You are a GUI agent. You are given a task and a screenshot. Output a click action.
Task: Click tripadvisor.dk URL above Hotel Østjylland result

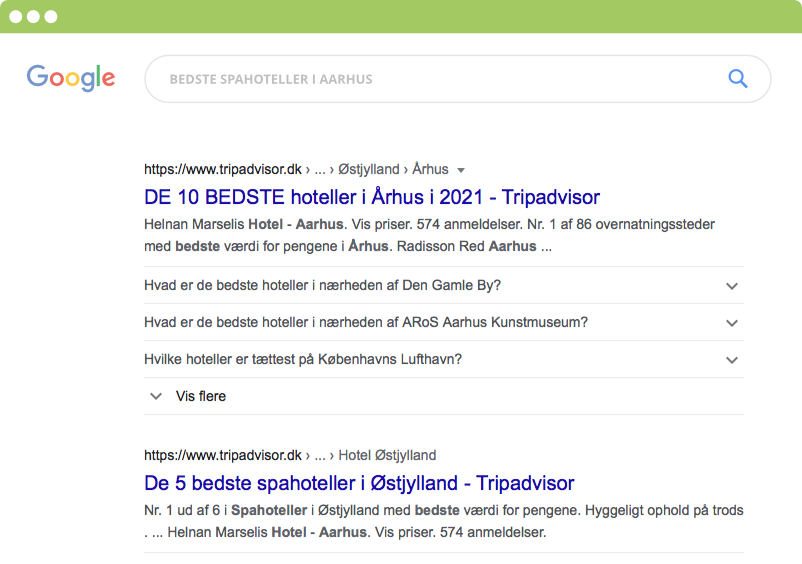pos(222,455)
